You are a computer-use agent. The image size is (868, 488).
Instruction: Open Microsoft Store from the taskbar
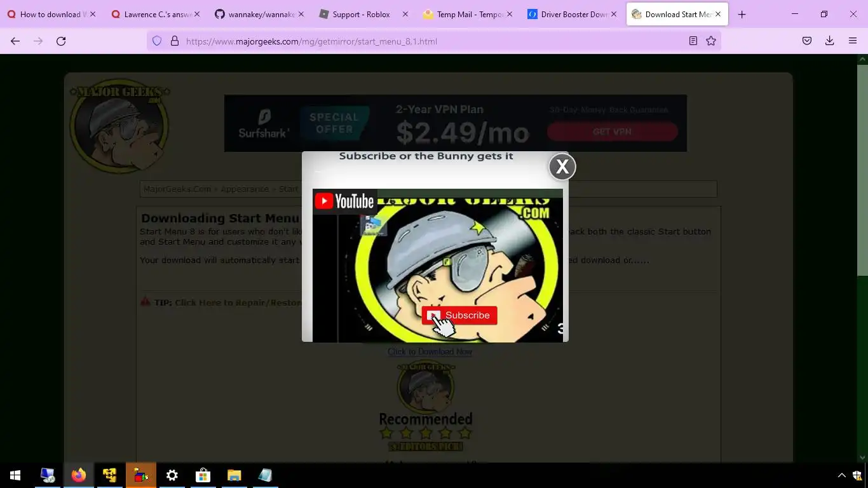[x=203, y=475]
